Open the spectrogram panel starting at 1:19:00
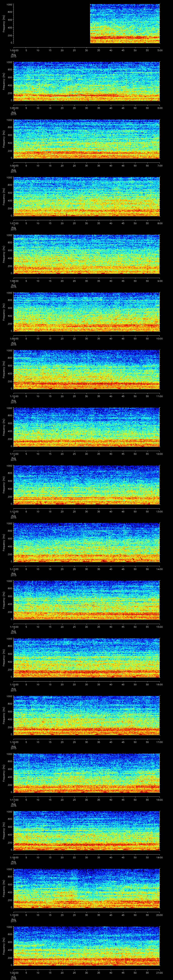This screenshot has width=173, height=980. pos(87,888)
